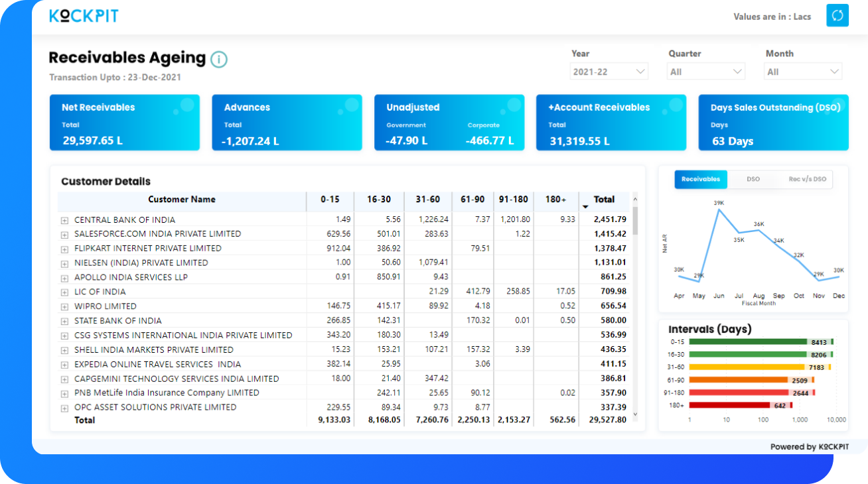This screenshot has height=484, width=868.
Task: Click the 1,226.24 value cell
Action: [433, 219]
